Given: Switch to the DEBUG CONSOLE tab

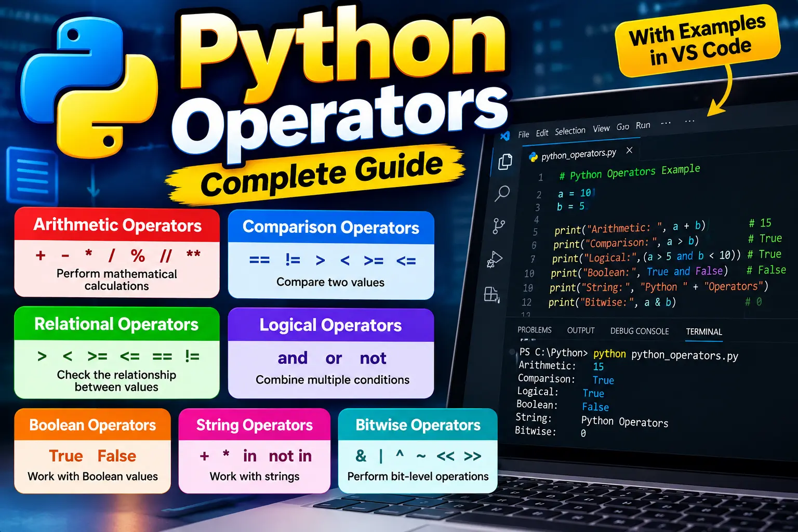Looking at the screenshot, I should (640, 331).
